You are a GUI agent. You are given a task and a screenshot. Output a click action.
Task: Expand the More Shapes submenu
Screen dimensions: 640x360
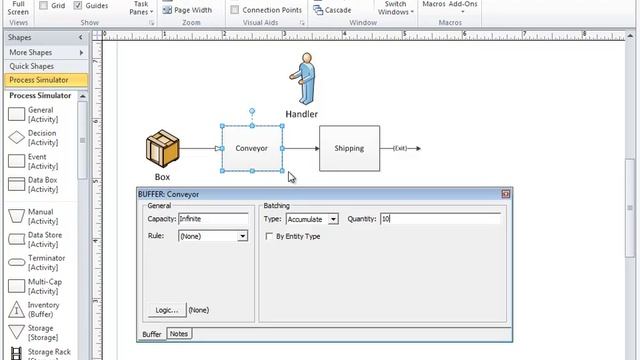(x=46, y=52)
